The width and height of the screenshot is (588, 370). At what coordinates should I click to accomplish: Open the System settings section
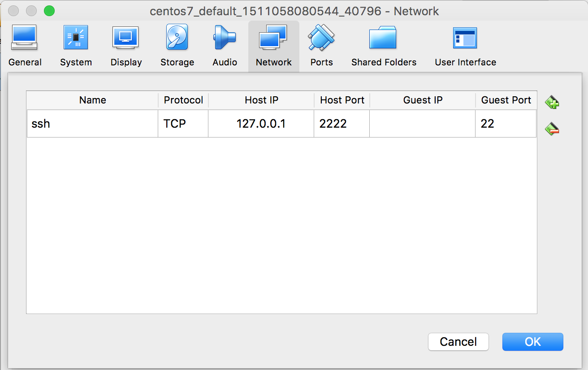pyautogui.click(x=76, y=46)
